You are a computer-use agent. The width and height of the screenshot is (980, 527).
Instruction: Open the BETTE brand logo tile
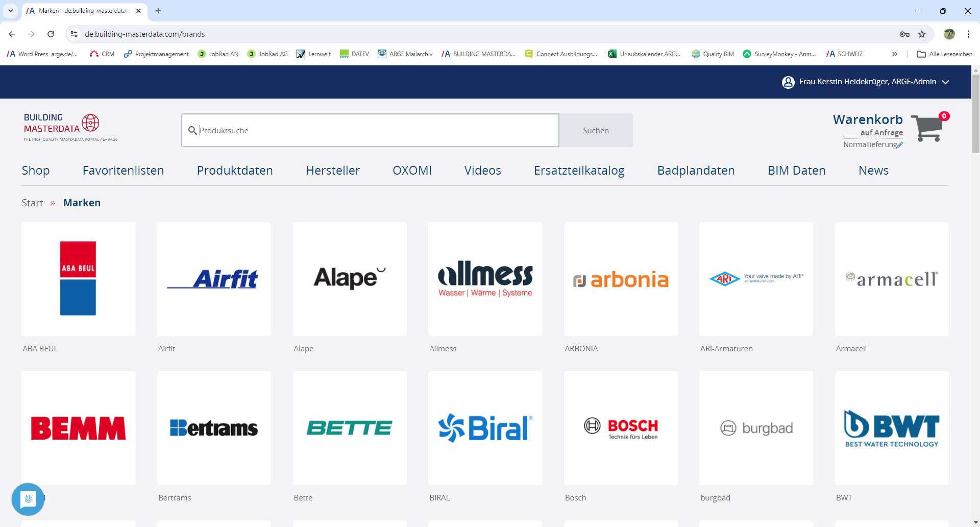(x=350, y=428)
